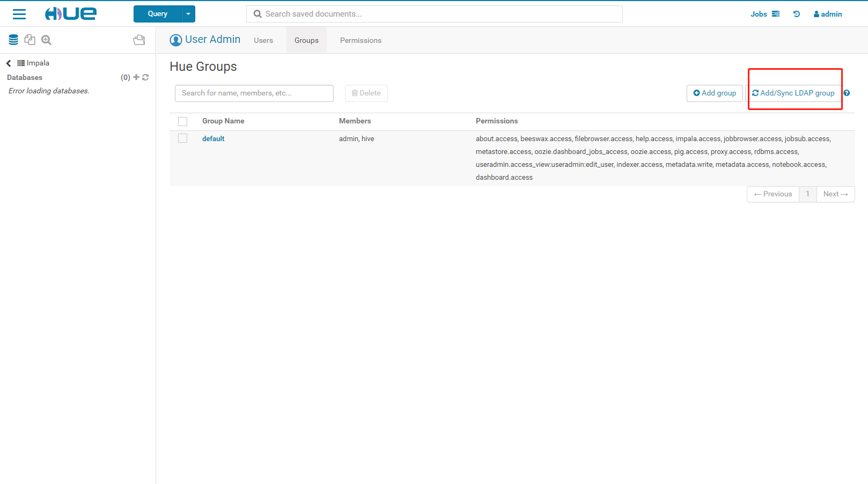
Task: Focus the group search input field
Action: (x=254, y=93)
